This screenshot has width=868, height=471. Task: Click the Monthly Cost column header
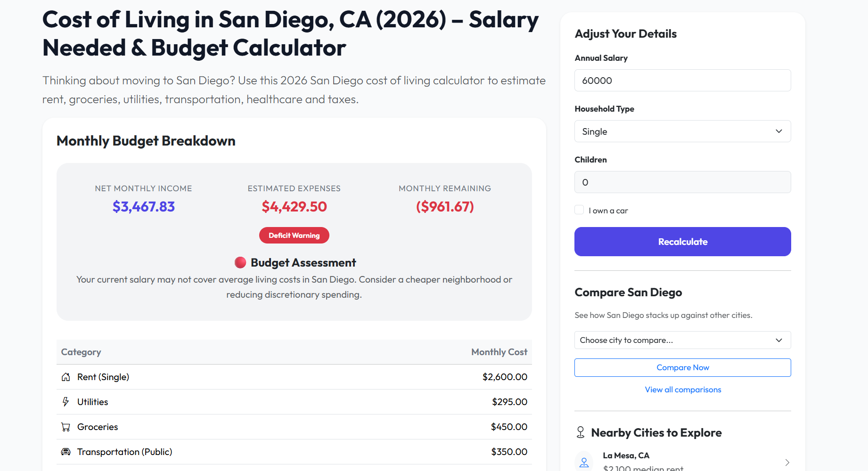point(499,352)
